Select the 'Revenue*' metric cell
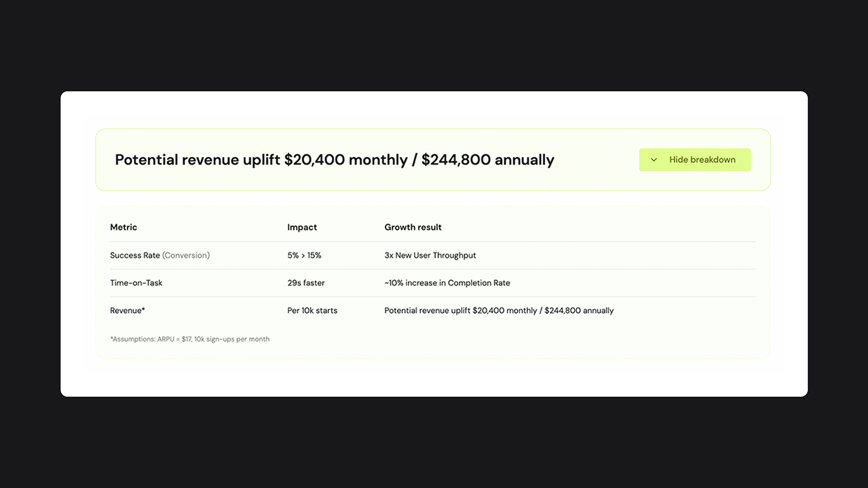 (x=127, y=310)
